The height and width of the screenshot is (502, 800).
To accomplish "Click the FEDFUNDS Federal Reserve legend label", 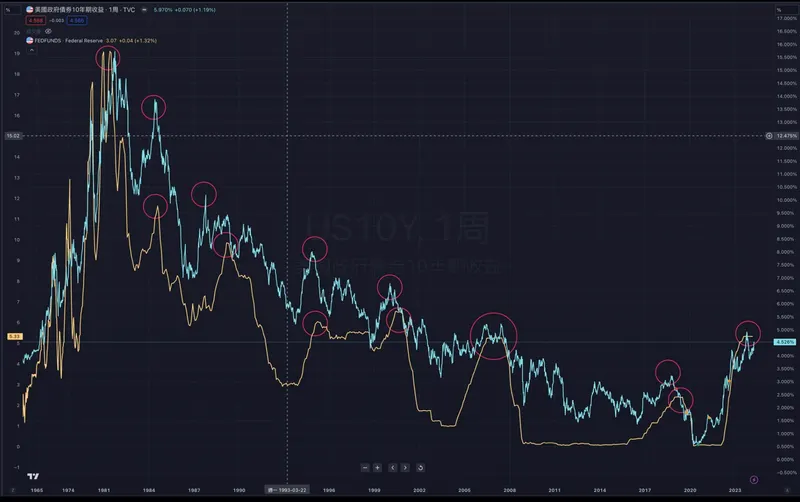I will pyautogui.click(x=68, y=40).
